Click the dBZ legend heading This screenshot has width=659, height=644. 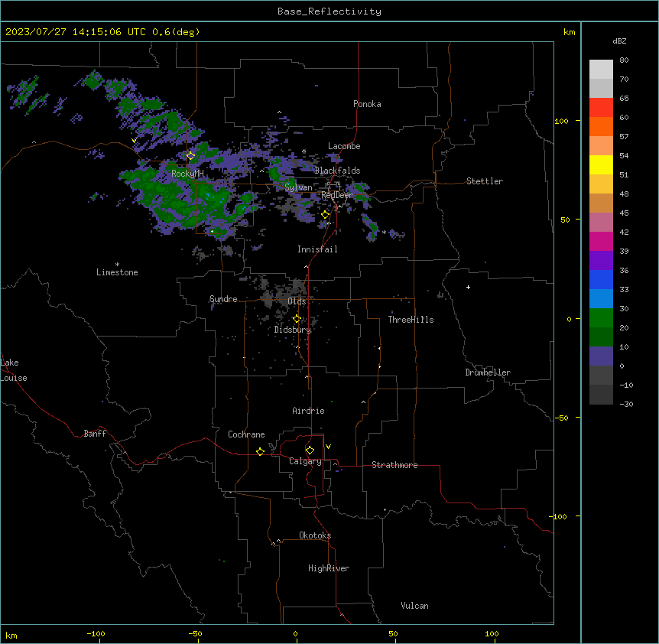619,41
